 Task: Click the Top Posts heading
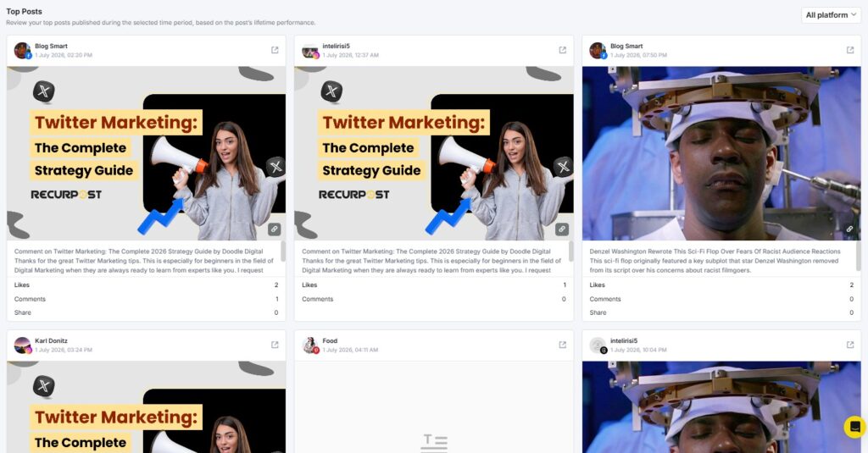[x=24, y=11]
